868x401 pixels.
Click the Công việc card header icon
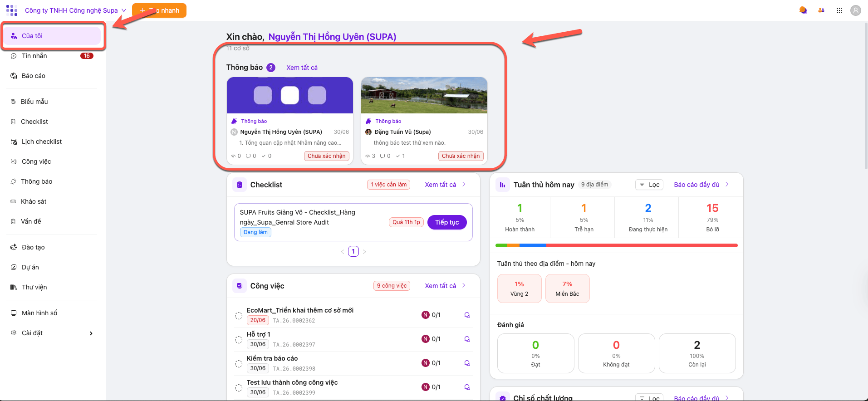[x=240, y=286]
